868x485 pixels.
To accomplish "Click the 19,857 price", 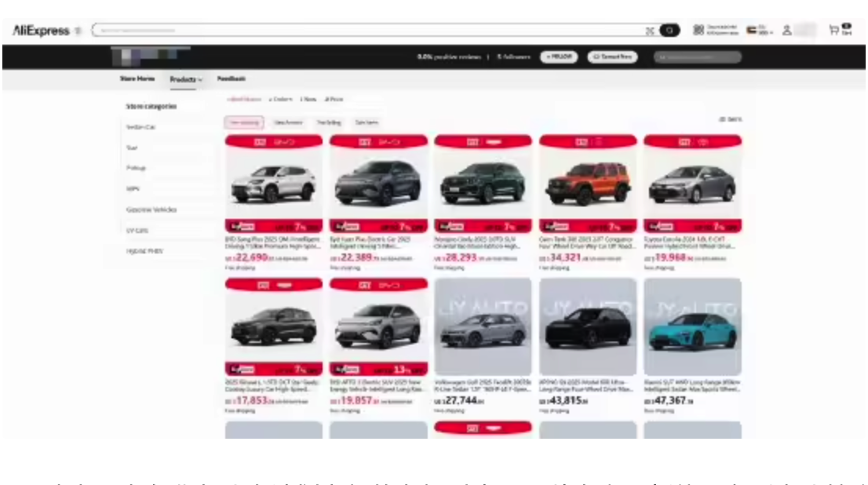I will (354, 401).
